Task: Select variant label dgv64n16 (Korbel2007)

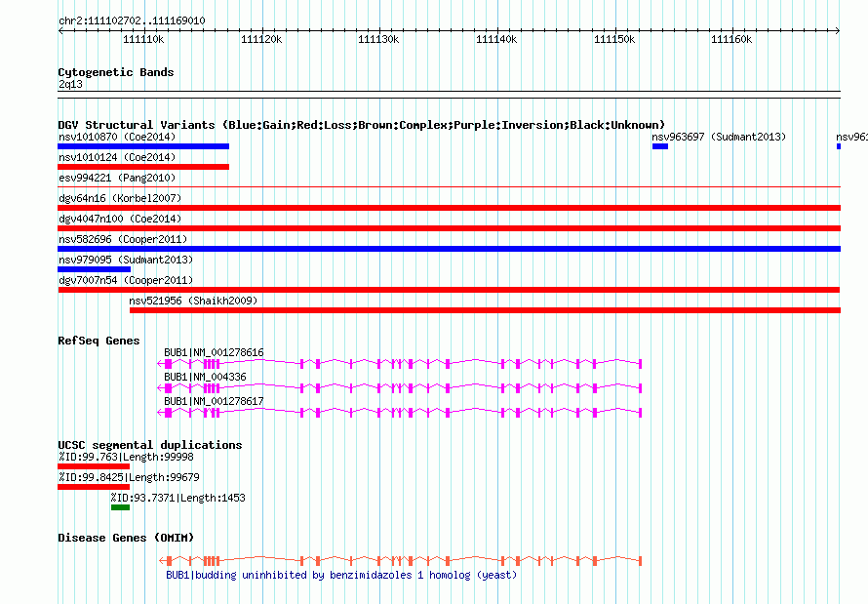Action: pyautogui.click(x=120, y=198)
